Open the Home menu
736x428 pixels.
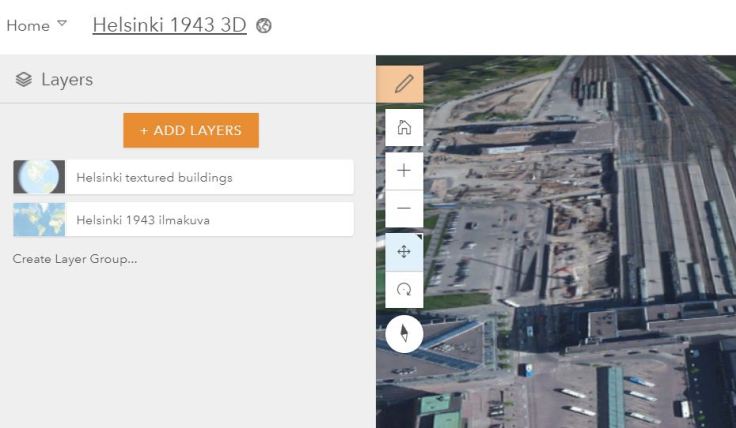point(28,26)
